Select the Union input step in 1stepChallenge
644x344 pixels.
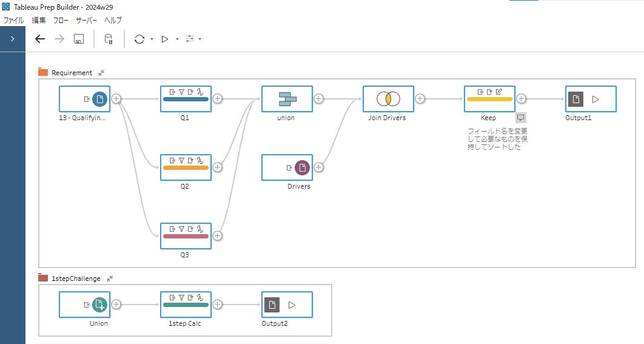pos(85,305)
